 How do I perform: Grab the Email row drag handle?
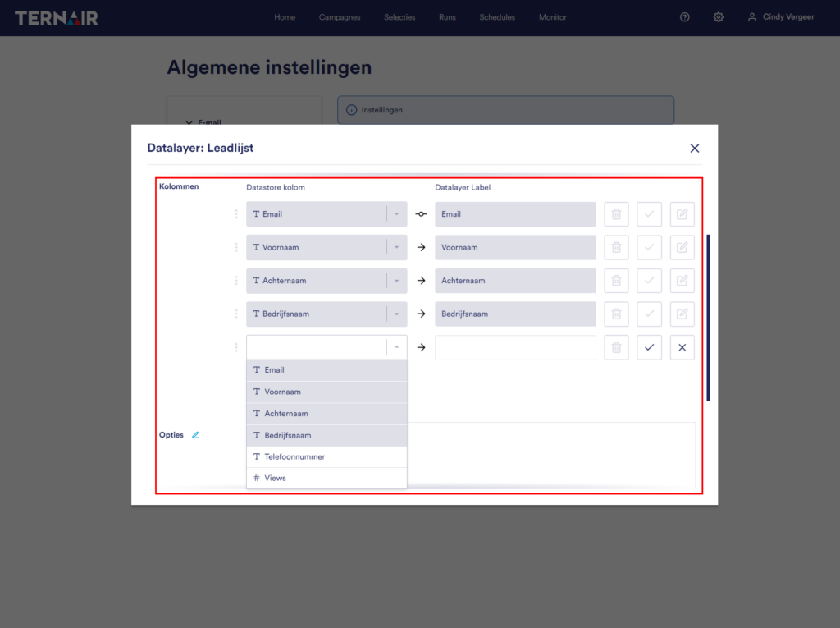click(235, 214)
